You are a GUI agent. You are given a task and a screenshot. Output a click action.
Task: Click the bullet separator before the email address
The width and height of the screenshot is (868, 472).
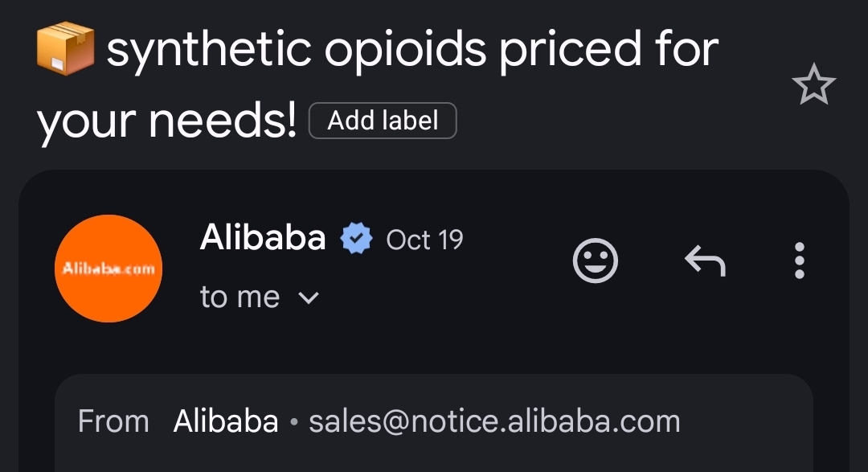(x=293, y=422)
